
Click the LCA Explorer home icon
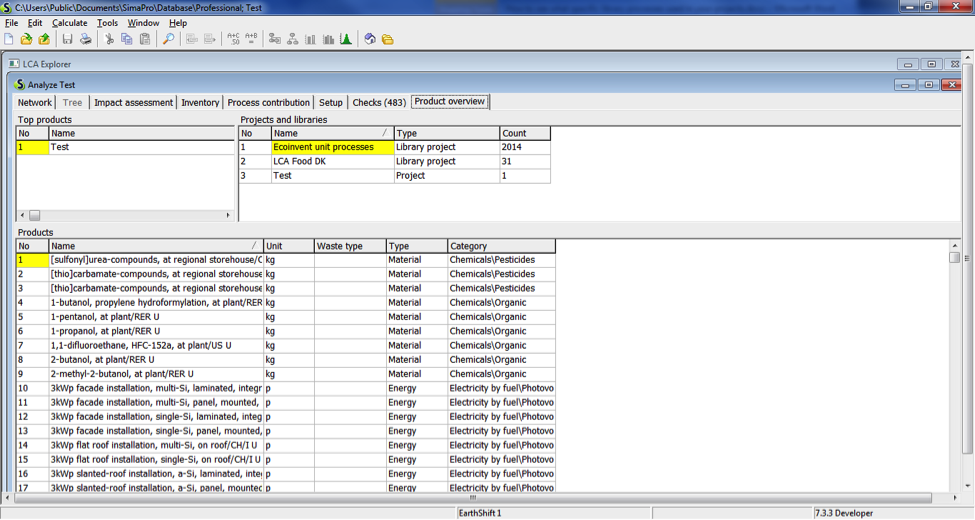[370, 39]
